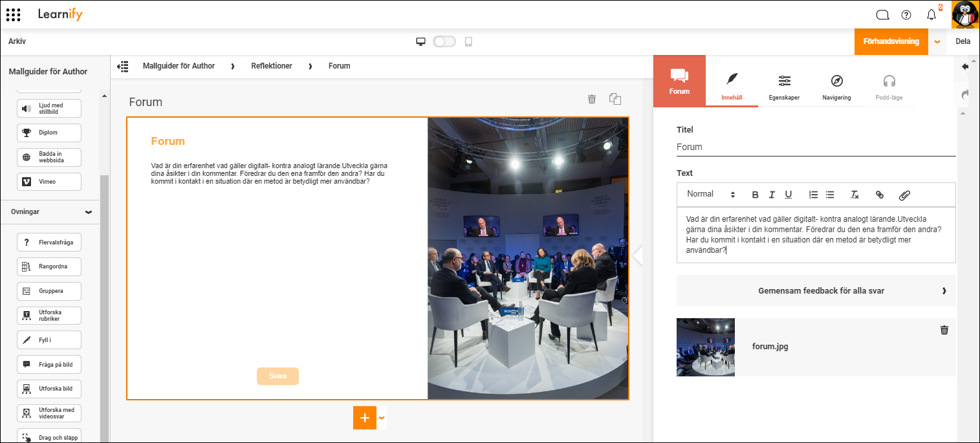Add Fyll i exercise
Screen dimensions: 980x443
pos(49,340)
